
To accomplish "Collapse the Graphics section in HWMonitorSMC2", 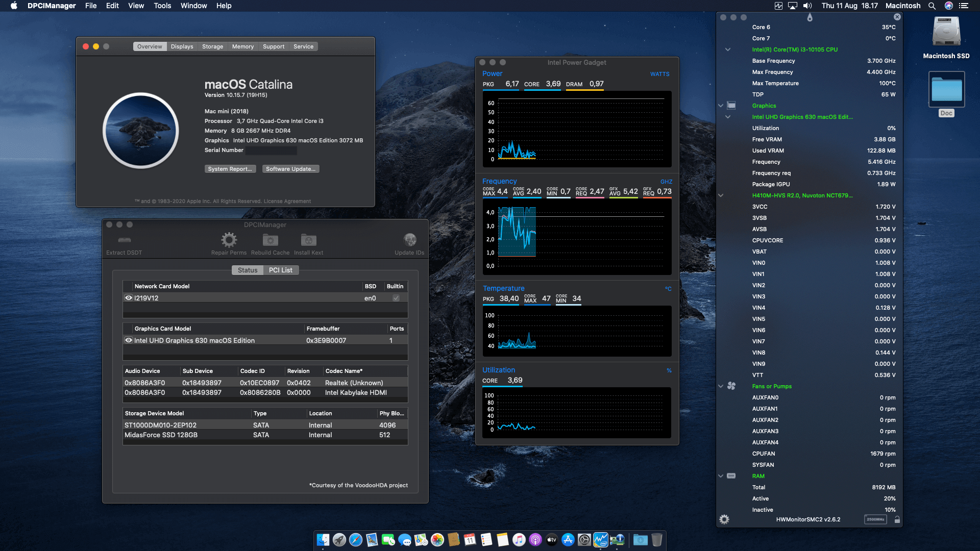I will pos(720,106).
